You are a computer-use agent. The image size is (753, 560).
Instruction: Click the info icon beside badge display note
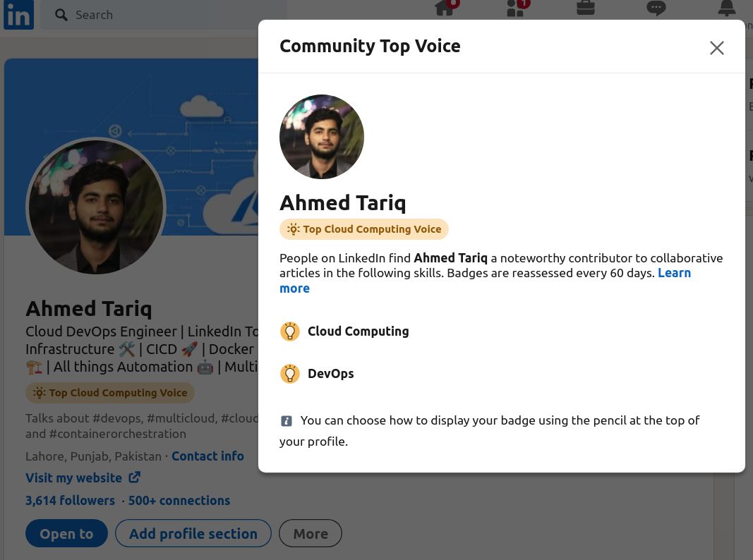tap(287, 421)
